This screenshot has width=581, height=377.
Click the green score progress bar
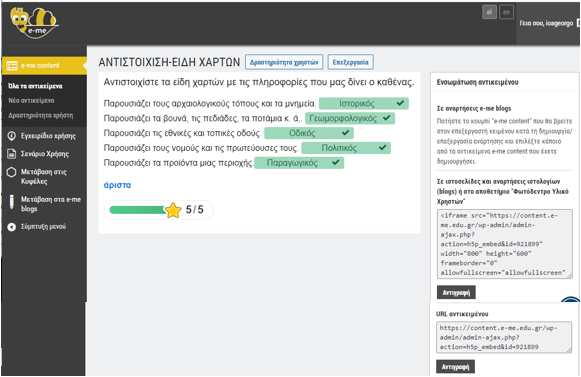point(138,210)
